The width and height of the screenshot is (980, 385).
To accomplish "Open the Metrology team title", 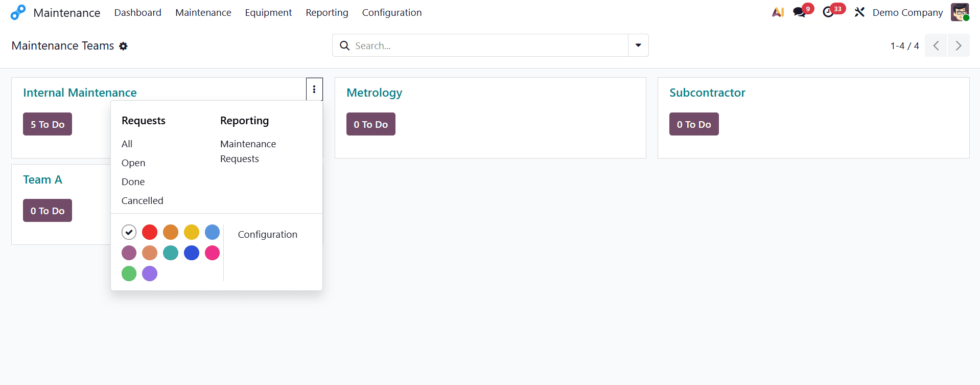I will (374, 93).
